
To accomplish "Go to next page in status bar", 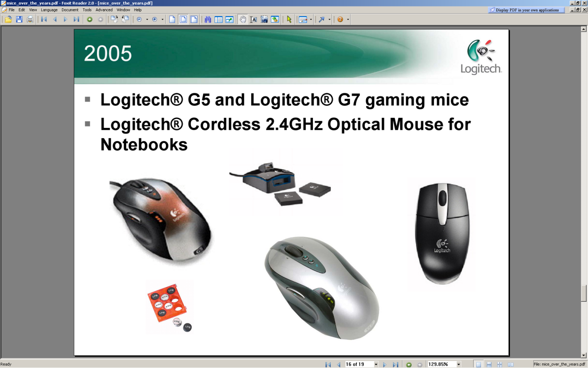I will coord(385,364).
